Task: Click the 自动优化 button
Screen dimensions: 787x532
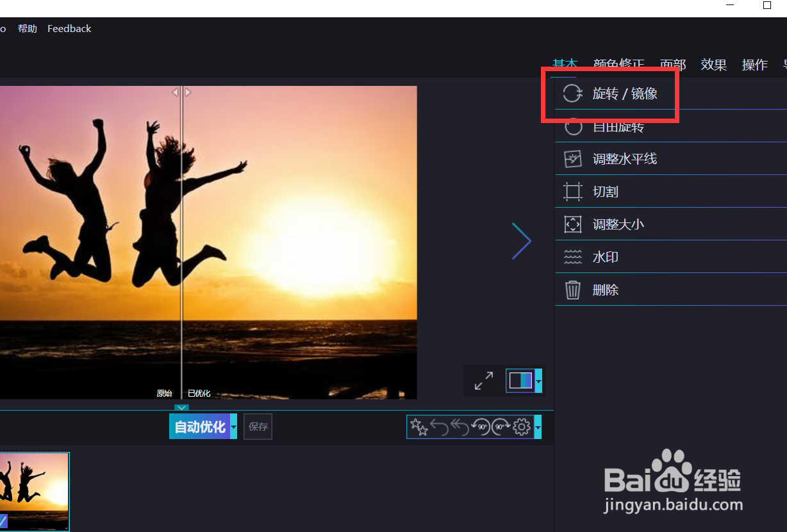Action: (x=200, y=427)
